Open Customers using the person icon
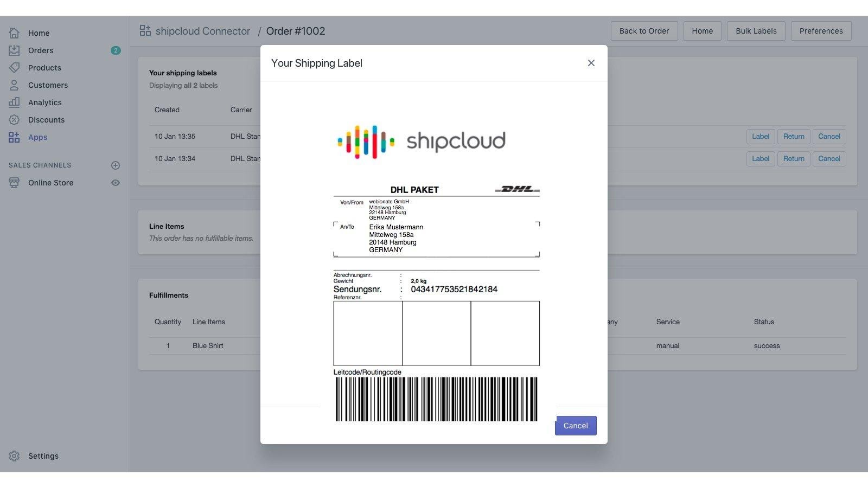 (14, 85)
